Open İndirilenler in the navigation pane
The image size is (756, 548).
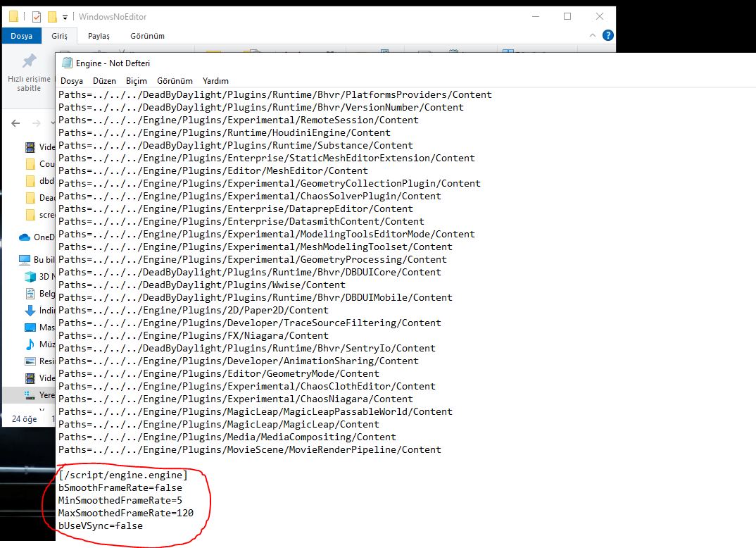coord(40,310)
